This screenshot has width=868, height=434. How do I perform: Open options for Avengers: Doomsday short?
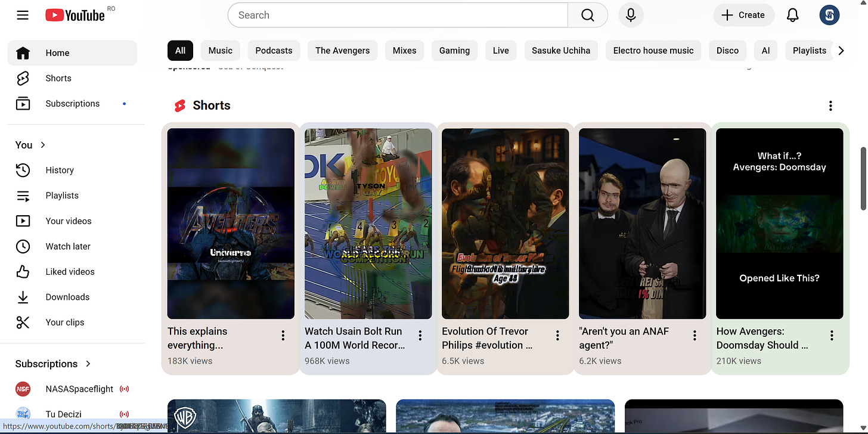832,336
